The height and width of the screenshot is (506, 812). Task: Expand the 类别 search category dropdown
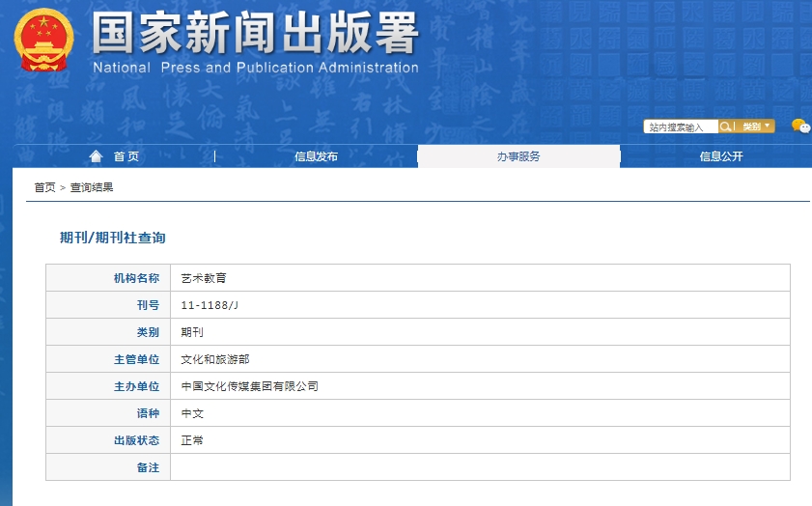click(x=757, y=126)
